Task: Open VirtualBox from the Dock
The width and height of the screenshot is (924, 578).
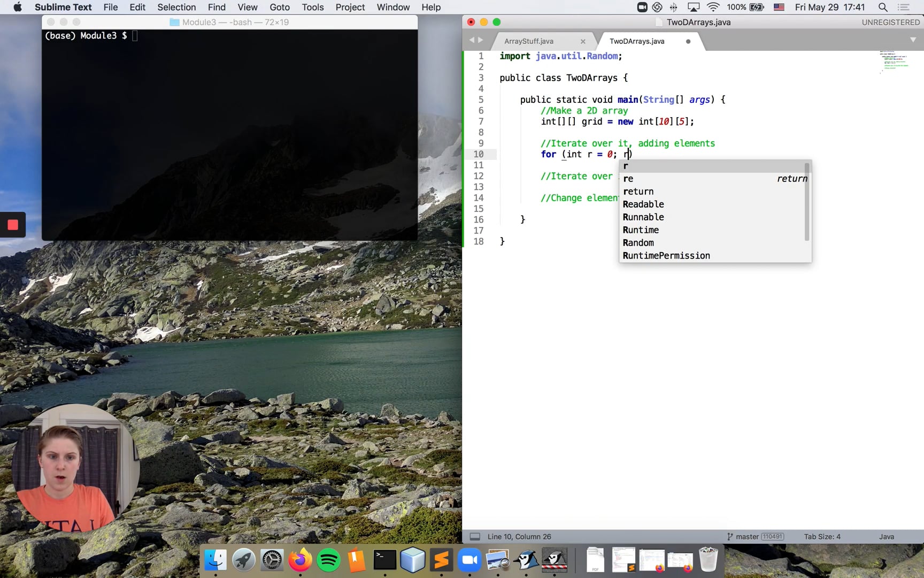Action: (413, 560)
